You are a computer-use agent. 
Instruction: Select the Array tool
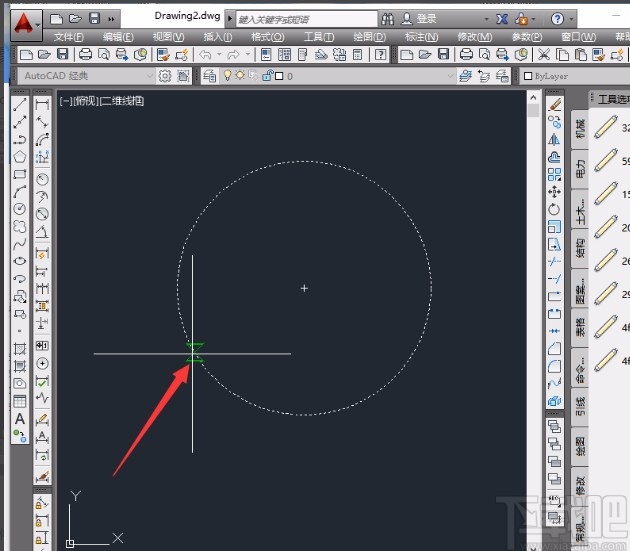554,174
